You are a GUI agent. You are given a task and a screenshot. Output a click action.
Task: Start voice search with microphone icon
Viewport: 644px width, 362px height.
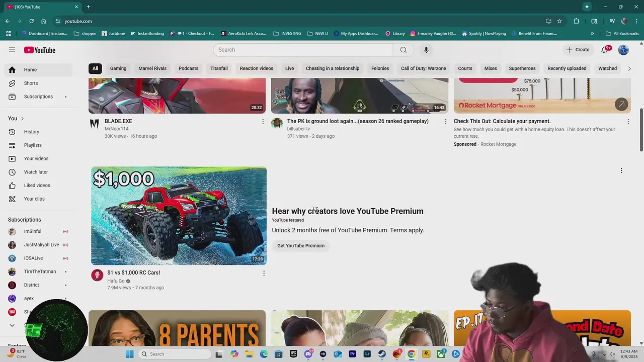click(426, 50)
